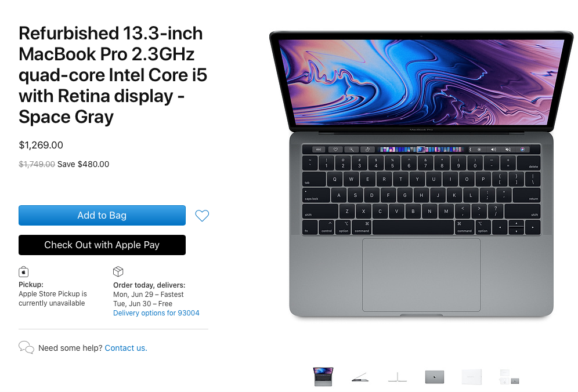
Task: Open the Contact us link
Action: (126, 348)
